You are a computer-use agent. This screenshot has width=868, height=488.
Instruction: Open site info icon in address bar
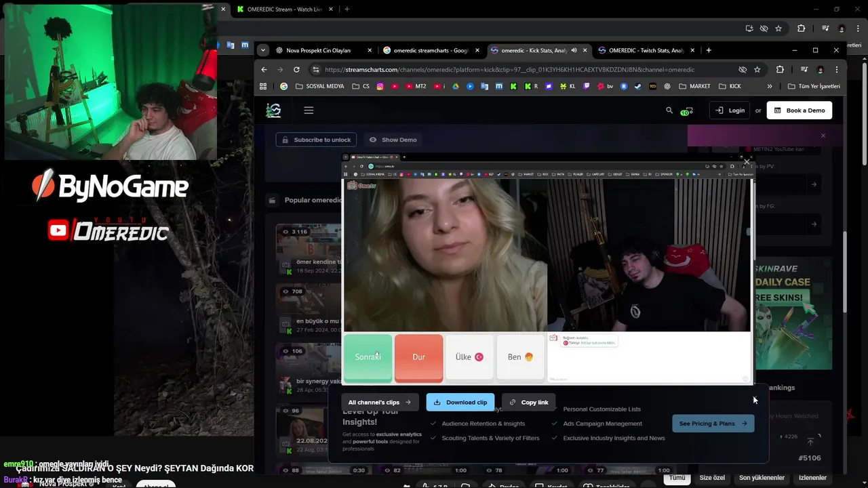[315, 69]
